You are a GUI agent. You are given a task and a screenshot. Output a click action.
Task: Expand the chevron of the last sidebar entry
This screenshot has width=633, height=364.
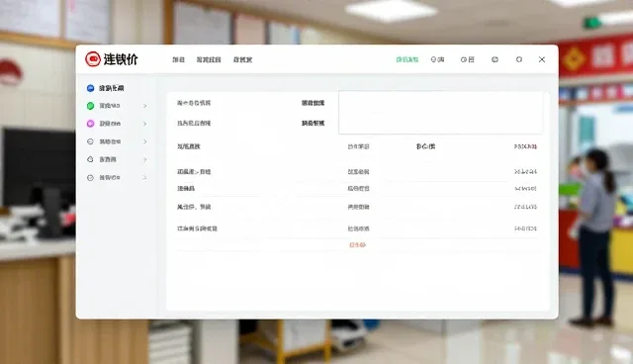click(145, 178)
